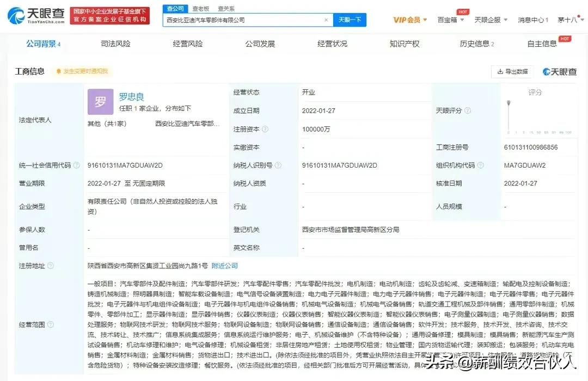The height and width of the screenshot is (381, 588).
Task: Select the 公司发展 section tab
Action: [260, 44]
